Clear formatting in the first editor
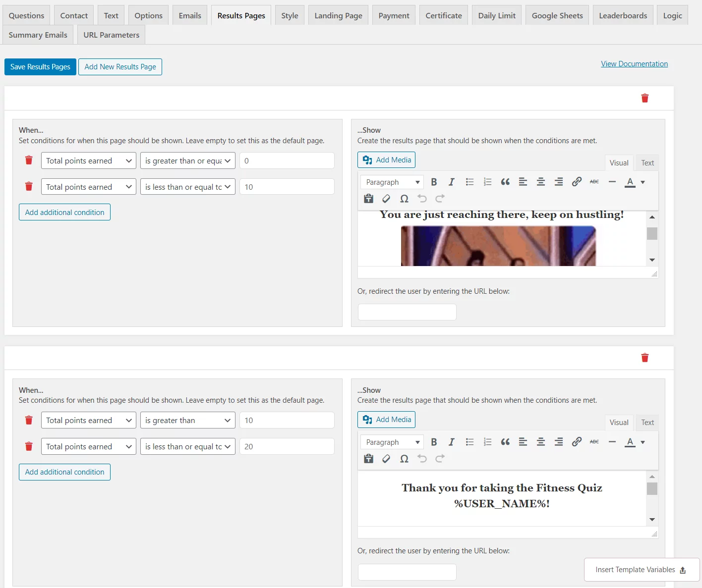Viewport: 702px width, 588px height. (x=386, y=199)
